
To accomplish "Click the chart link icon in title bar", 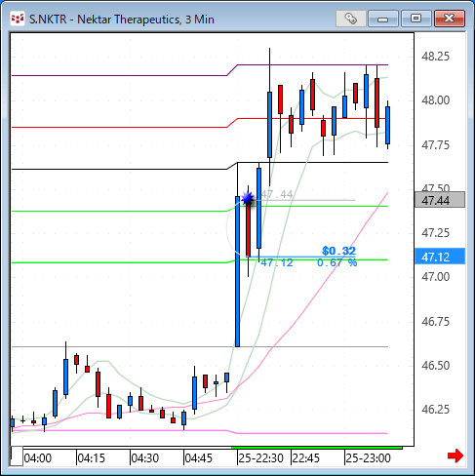I will [x=351, y=19].
